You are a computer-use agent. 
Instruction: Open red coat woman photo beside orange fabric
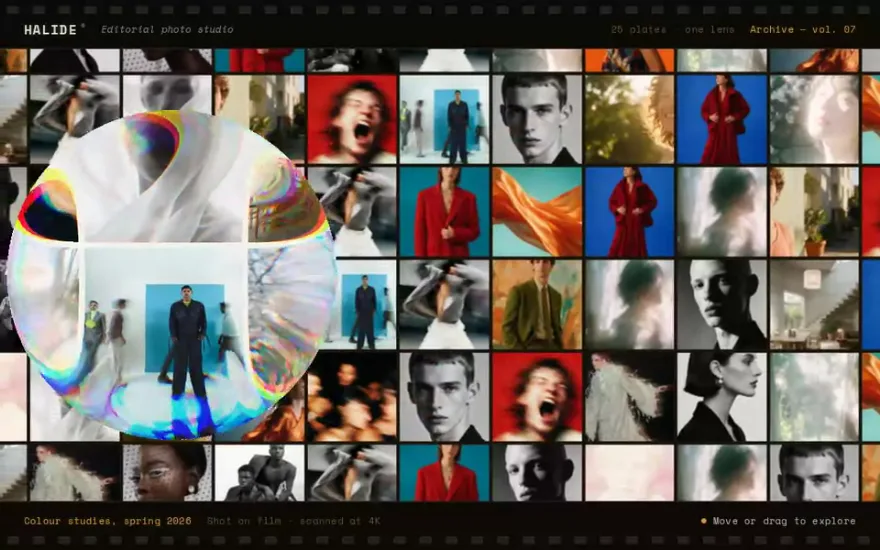tap(630, 212)
